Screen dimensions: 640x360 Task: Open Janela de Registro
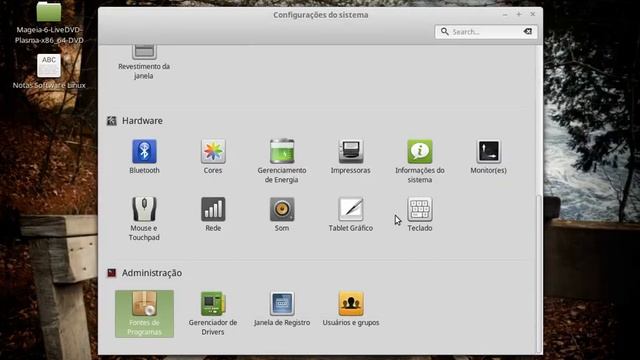click(x=282, y=309)
